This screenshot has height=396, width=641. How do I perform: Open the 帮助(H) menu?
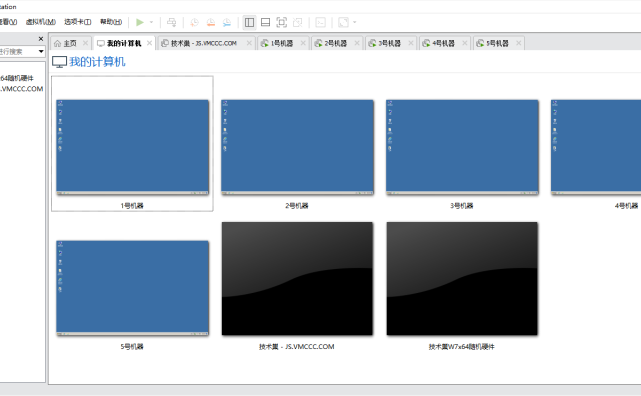pyautogui.click(x=111, y=22)
